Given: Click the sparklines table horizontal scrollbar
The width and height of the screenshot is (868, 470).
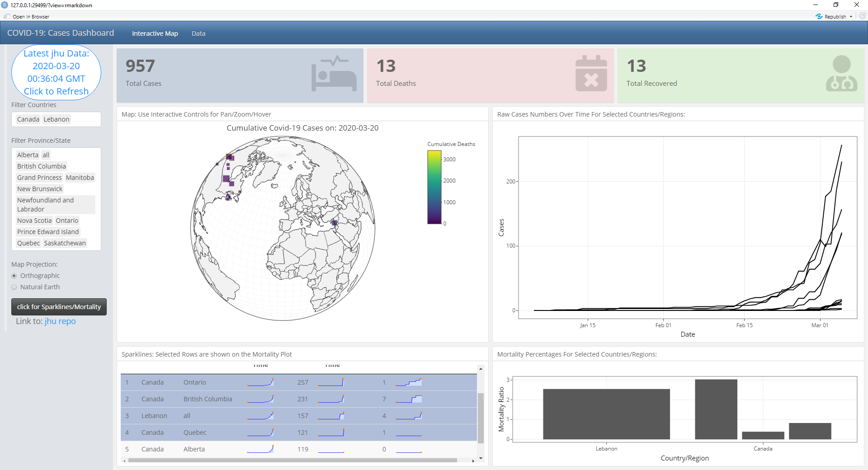Looking at the screenshot, I should [x=292, y=461].
